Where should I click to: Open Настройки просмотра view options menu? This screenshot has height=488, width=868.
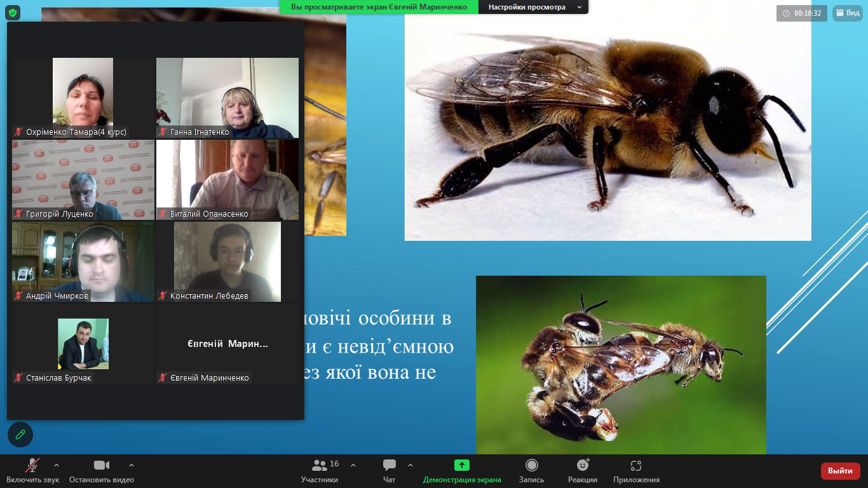point(532,7)
